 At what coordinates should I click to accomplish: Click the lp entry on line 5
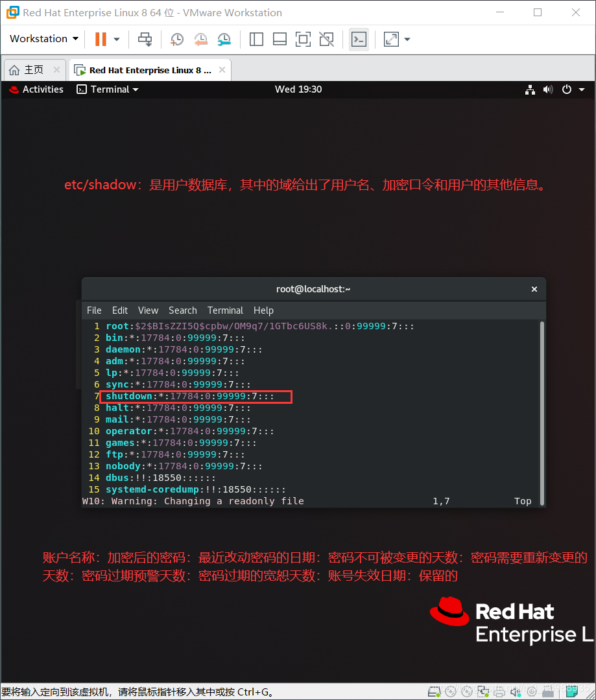pyautogui.click(x=173, y=373)
